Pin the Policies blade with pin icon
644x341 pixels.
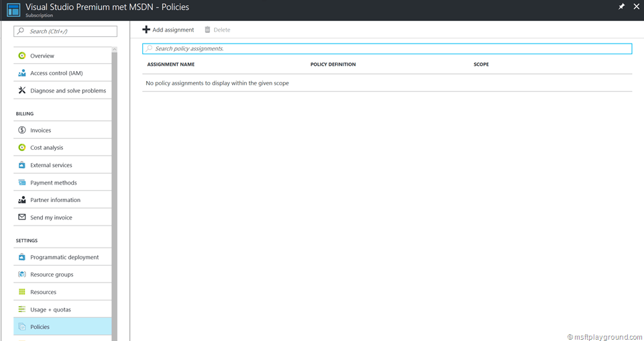621,7
